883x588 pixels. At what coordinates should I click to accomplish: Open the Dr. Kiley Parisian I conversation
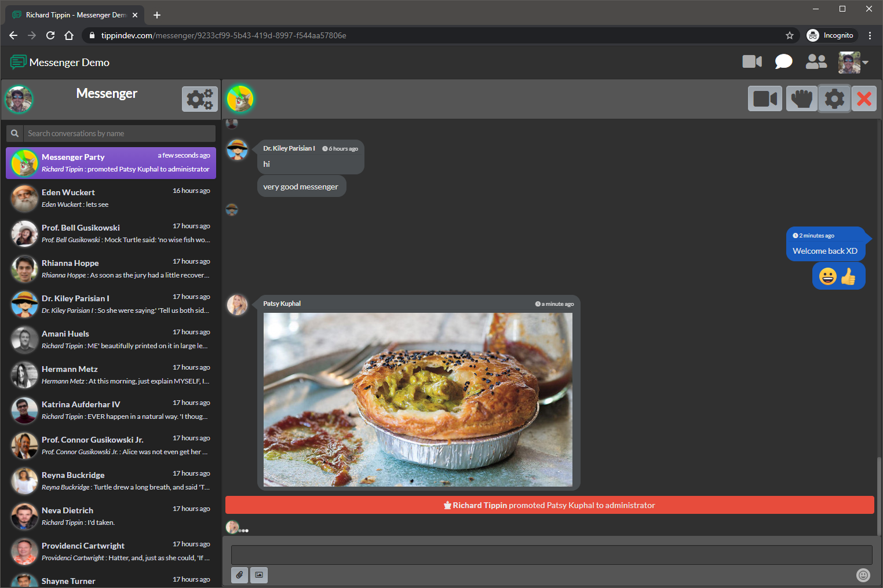111,304
